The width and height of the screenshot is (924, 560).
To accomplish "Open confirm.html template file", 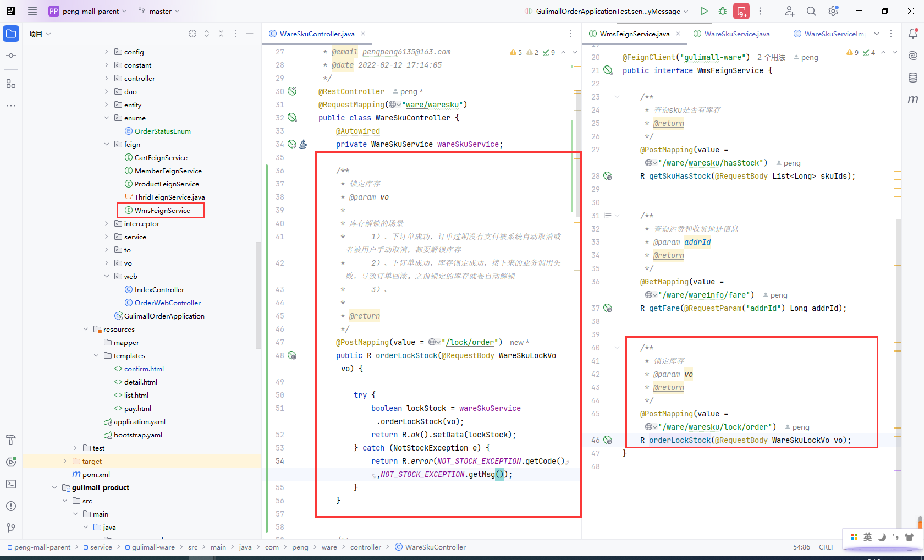I will [x=144, y=369].
